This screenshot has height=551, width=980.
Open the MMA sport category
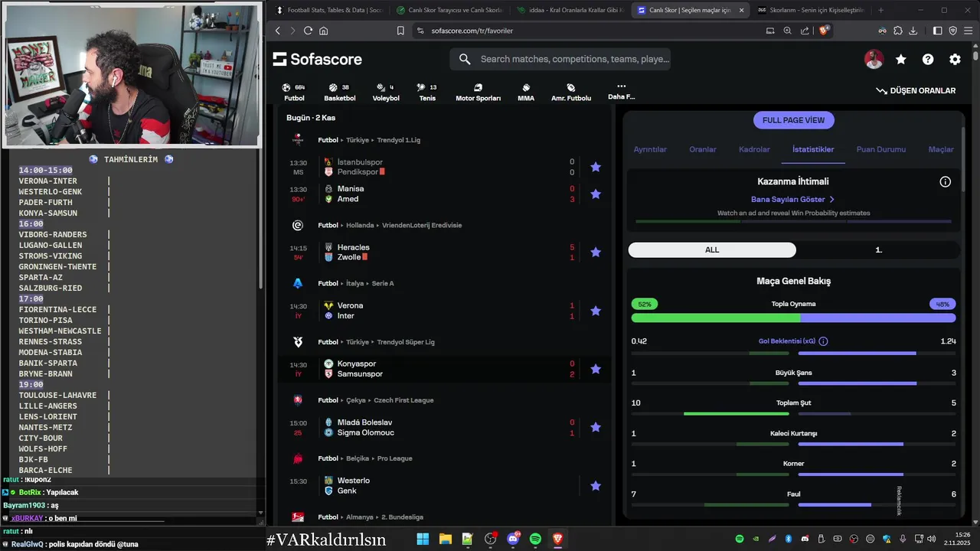coord(526,93)
